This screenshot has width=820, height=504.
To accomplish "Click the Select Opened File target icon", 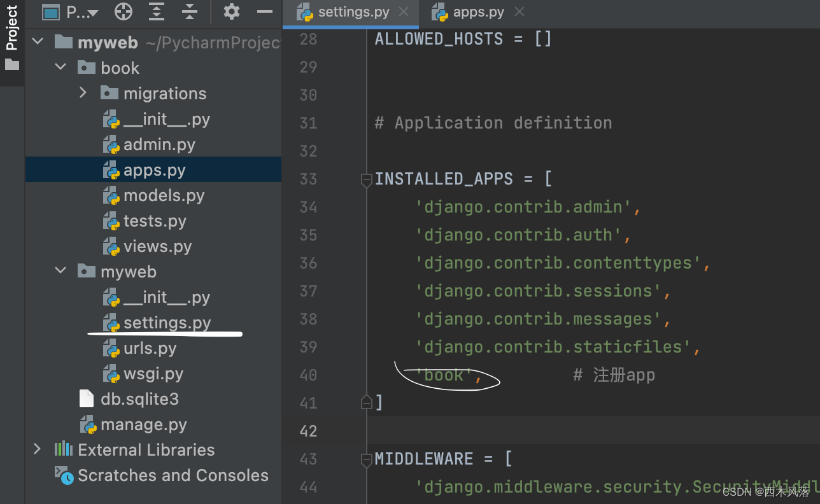I will pyautogui.click(x=123, y=11).
